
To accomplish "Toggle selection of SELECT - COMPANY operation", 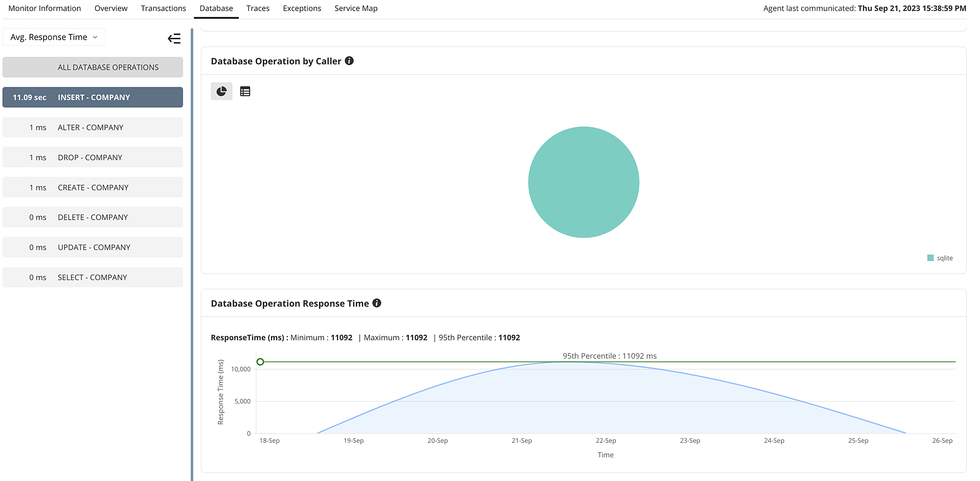I will [x=93, y=277].
